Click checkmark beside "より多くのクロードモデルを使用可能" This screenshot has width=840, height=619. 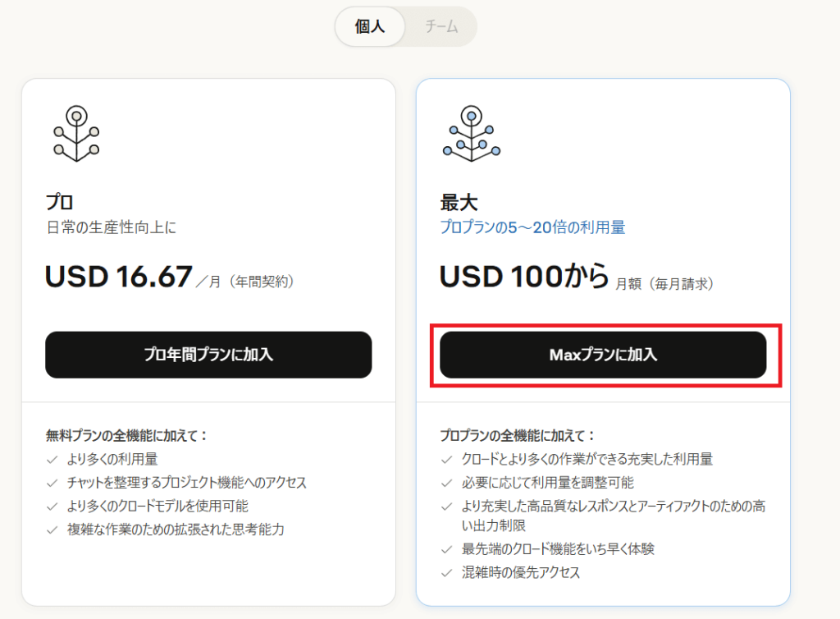(52, 506)
